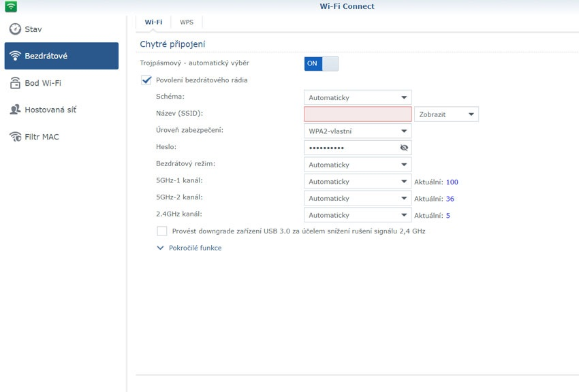Viewport: 579px width, 392px height.
Task: Click the current 5GHz-2 channel value 36
Action: coord(450,199)
